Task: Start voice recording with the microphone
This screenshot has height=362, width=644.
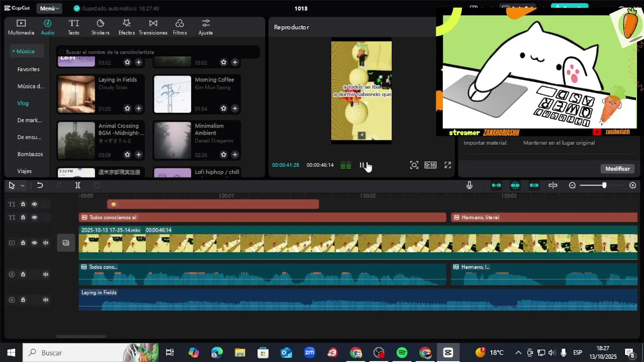Action: [x=469, y=186]
